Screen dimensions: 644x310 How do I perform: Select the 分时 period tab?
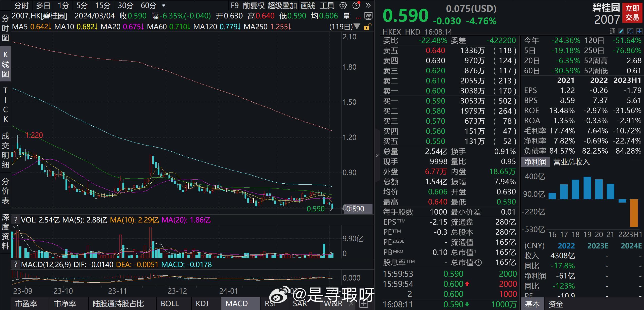tap(22, 5)
